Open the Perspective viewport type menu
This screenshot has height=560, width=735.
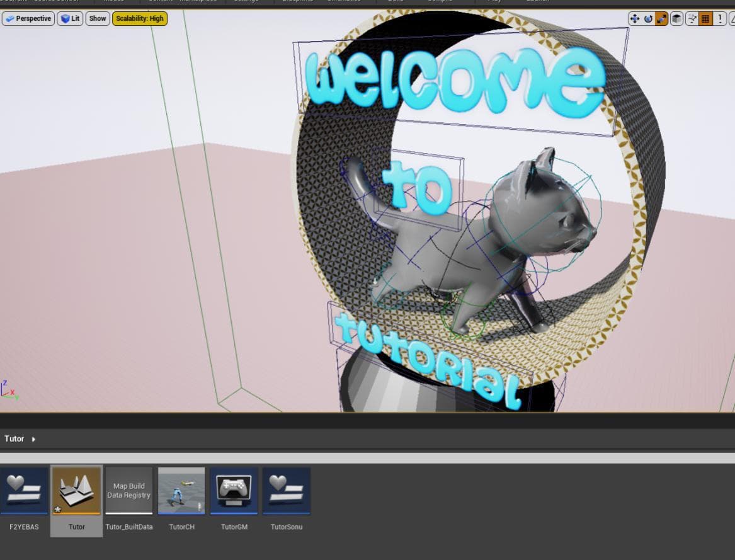pos(28,19)
